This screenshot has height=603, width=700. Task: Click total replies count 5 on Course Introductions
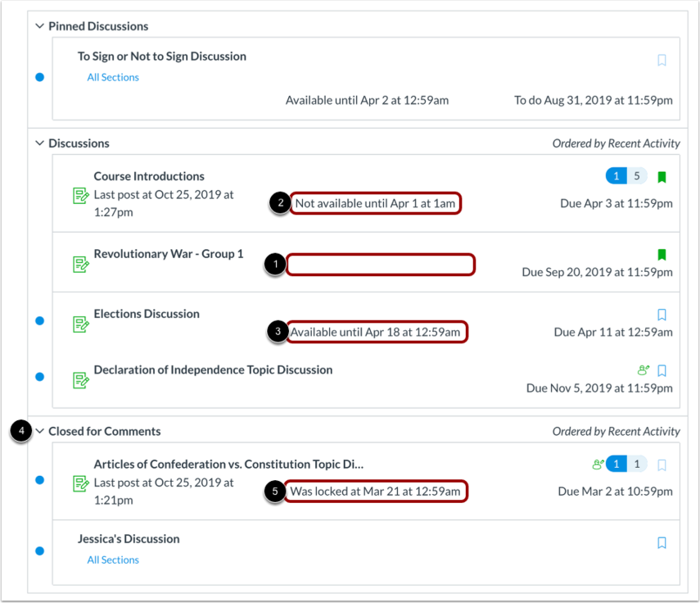tap(637, 176)
